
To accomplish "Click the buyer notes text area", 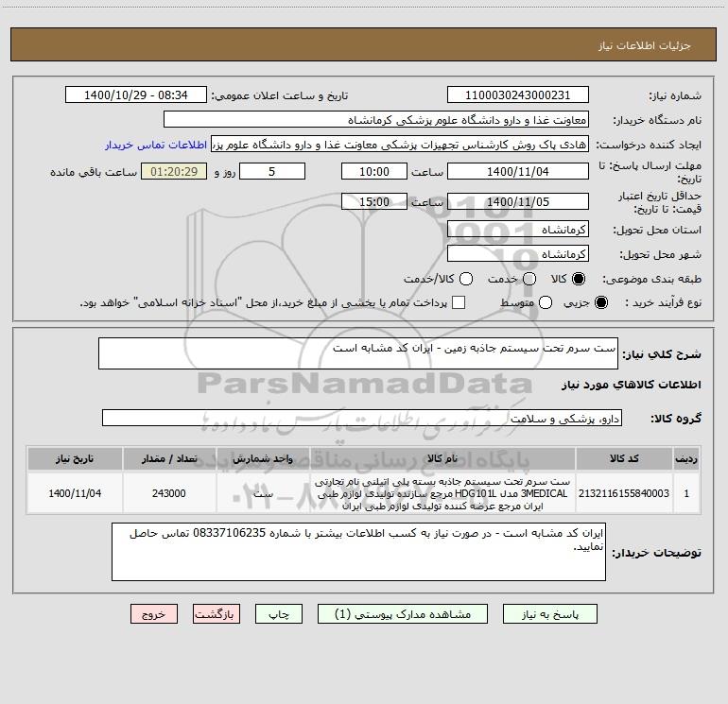I will coord(358,552).
